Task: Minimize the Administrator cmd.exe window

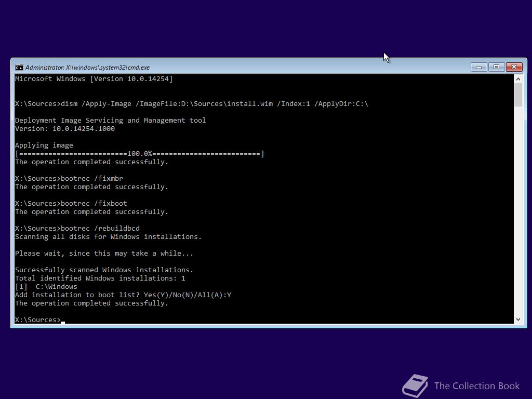Action: 478,67
